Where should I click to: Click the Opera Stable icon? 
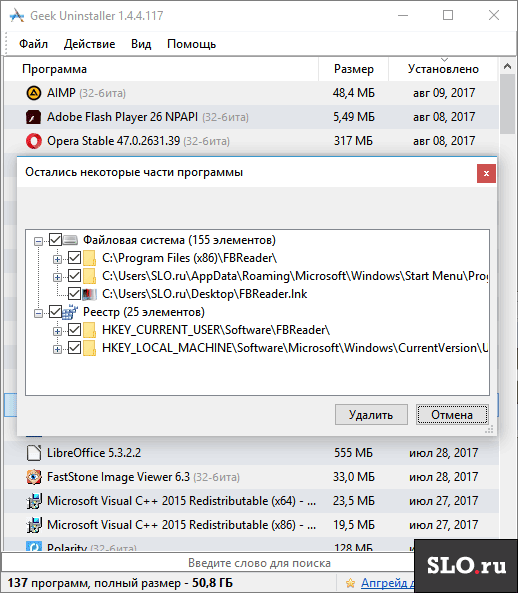click(34, 141)
